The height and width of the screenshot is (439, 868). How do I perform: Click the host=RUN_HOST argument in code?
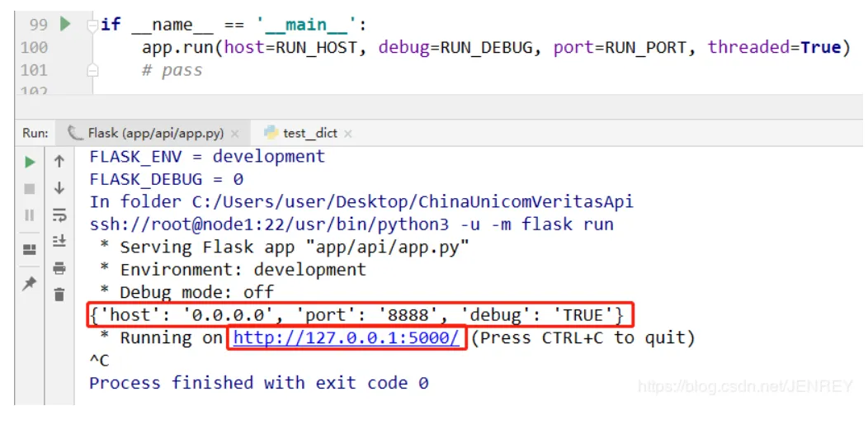pos(291,48)
